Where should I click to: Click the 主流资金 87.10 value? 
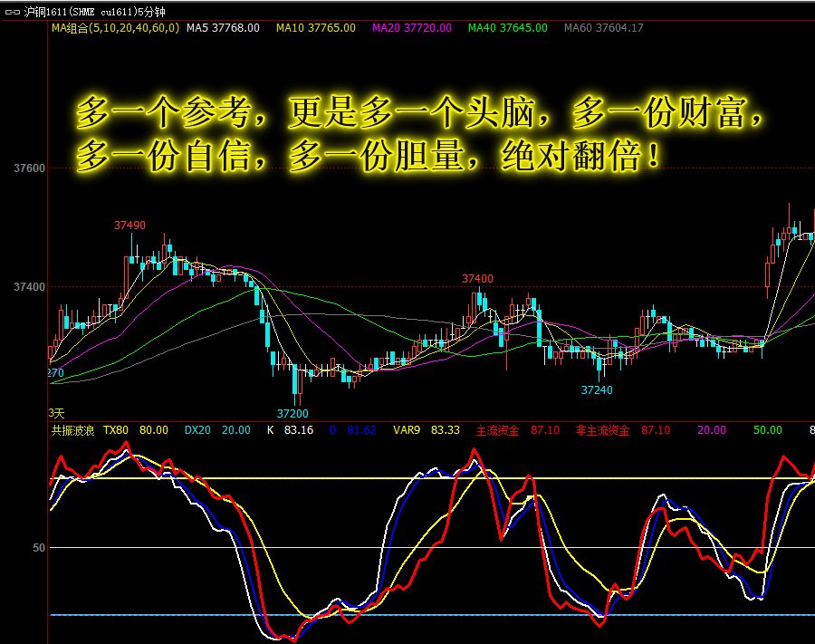(x=518, y=430)
